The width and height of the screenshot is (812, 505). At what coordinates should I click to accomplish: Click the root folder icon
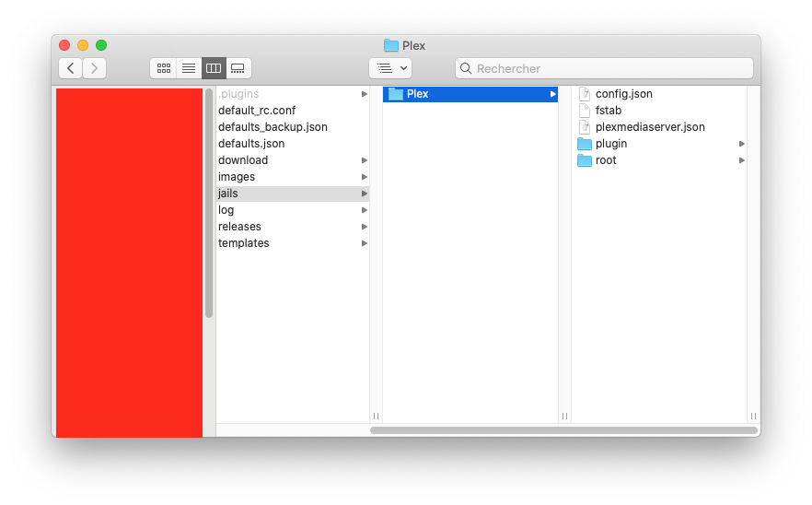coord(584,160)
